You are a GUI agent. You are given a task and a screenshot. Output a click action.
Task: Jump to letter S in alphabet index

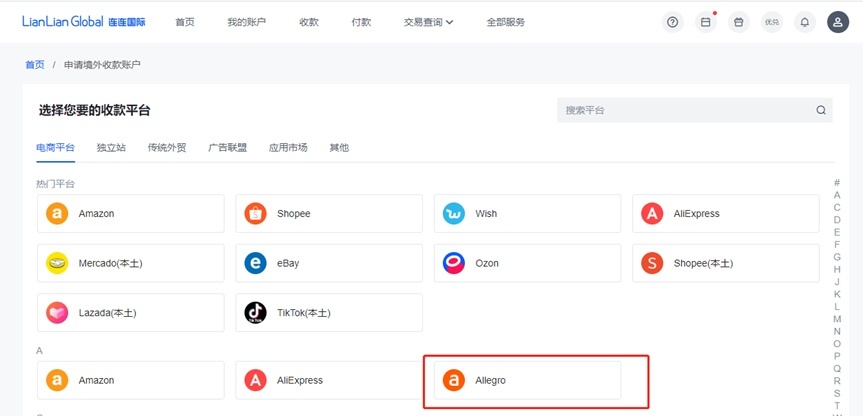pyautogui.click(x=837, y=393)
